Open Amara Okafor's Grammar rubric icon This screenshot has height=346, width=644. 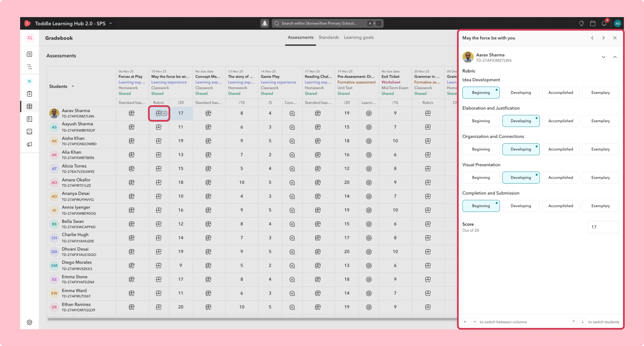pos(428,183)
